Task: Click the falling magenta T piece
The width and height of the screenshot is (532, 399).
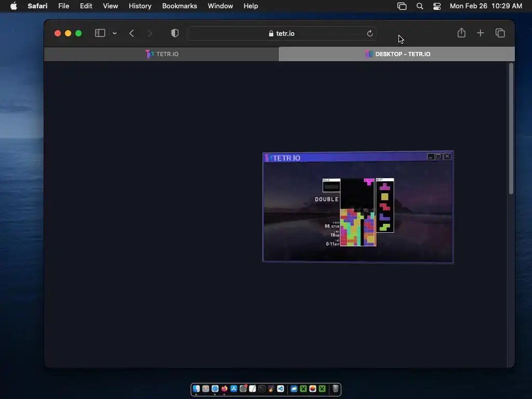Action: (369, 181)
